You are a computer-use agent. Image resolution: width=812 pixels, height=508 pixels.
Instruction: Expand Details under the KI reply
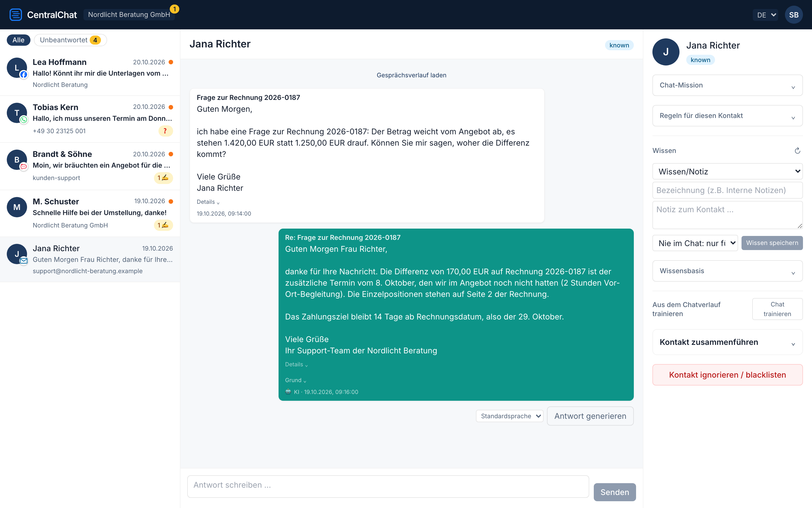(x=296, y=365)
